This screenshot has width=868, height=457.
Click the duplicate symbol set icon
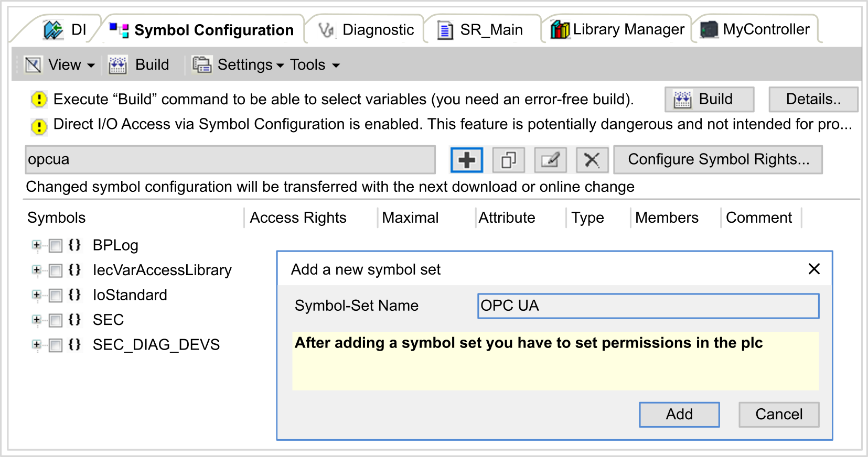[x=508, y=160]
